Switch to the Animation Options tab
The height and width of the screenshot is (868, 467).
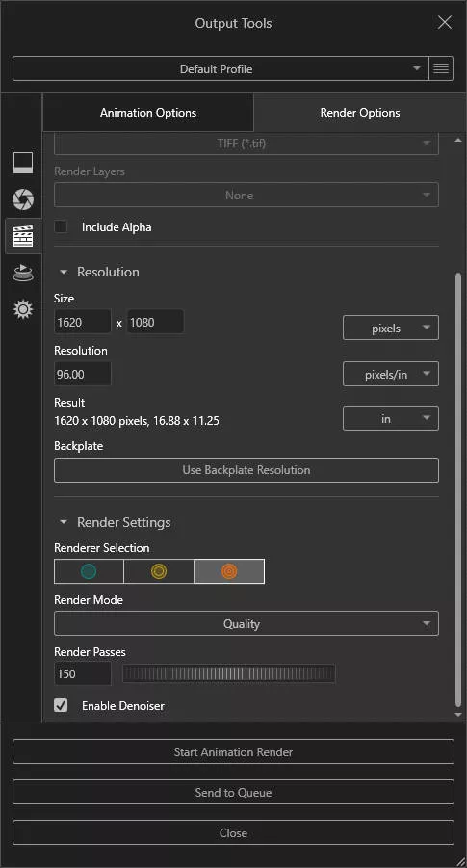click(147, 113)
